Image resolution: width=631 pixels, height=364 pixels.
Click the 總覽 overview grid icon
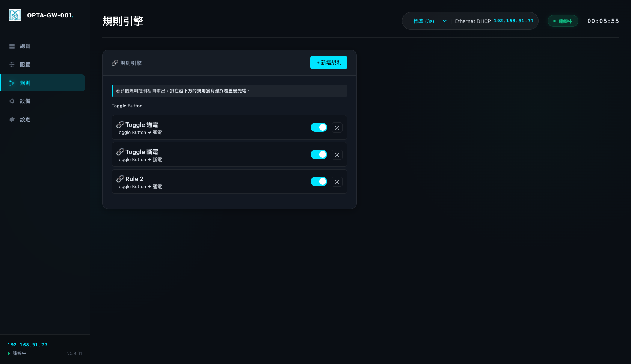click(x=12, y=46)
